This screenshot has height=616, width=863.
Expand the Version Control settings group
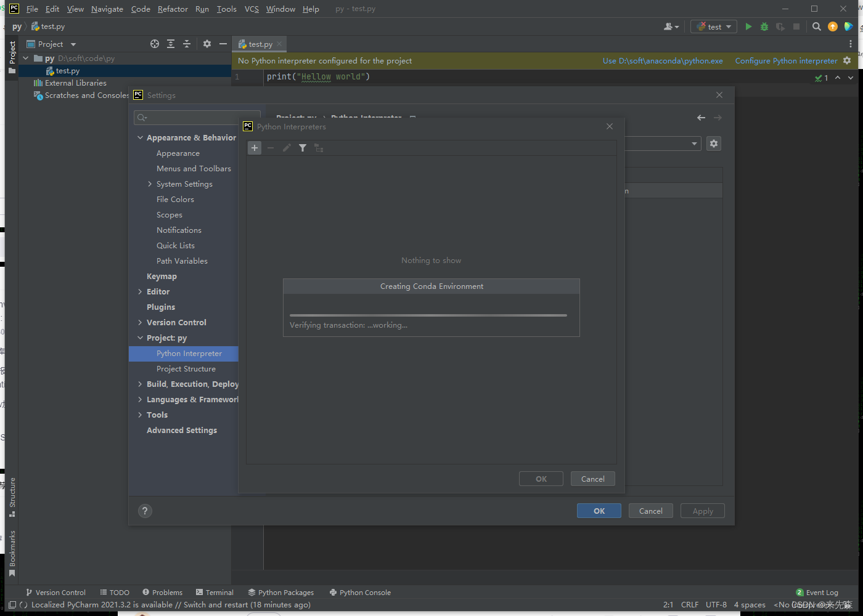coord(140,322)
